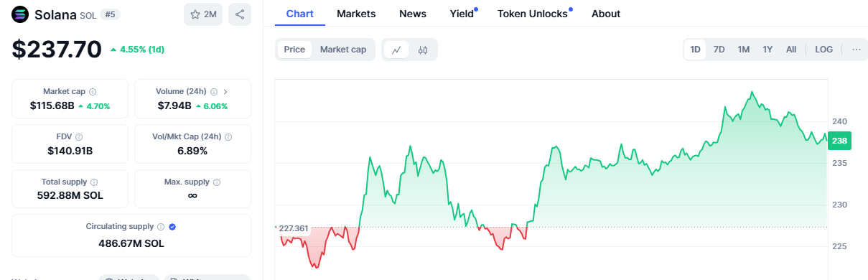Expand Volume (24h) chevron arrow
Screen dimensions: 868x280
tap(225, 92)
